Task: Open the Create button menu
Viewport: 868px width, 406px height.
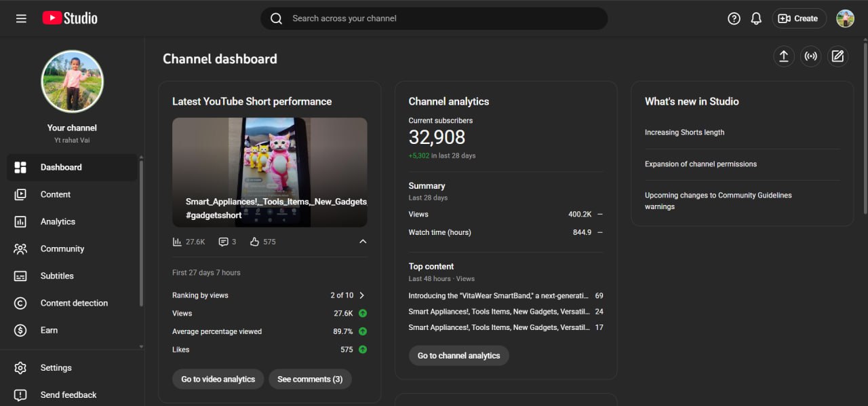Action: click(799, 18)
